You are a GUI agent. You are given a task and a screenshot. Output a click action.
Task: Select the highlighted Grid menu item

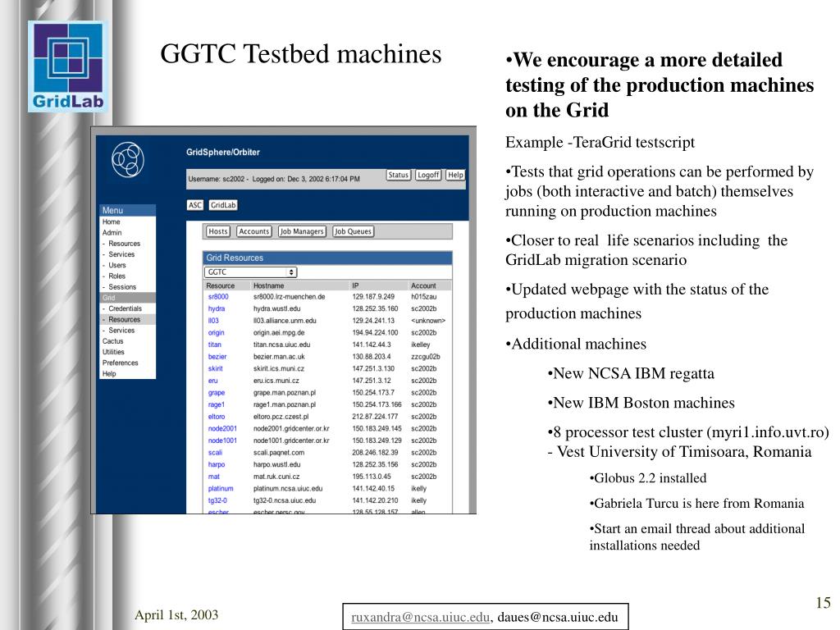(x=127, y=298)
